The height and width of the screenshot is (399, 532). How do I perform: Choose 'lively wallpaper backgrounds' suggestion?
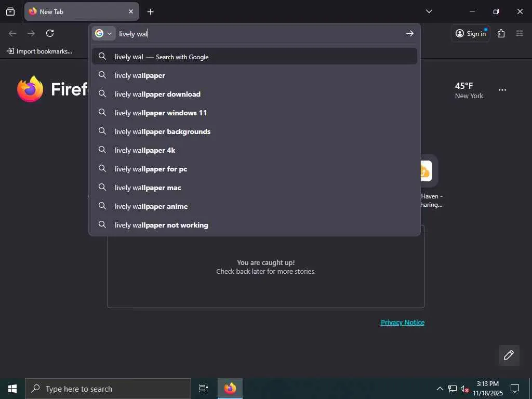(255, 131)
